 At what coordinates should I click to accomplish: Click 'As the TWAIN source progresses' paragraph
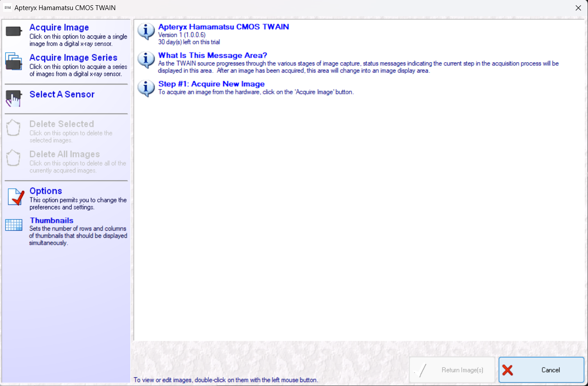pos(359,67)
